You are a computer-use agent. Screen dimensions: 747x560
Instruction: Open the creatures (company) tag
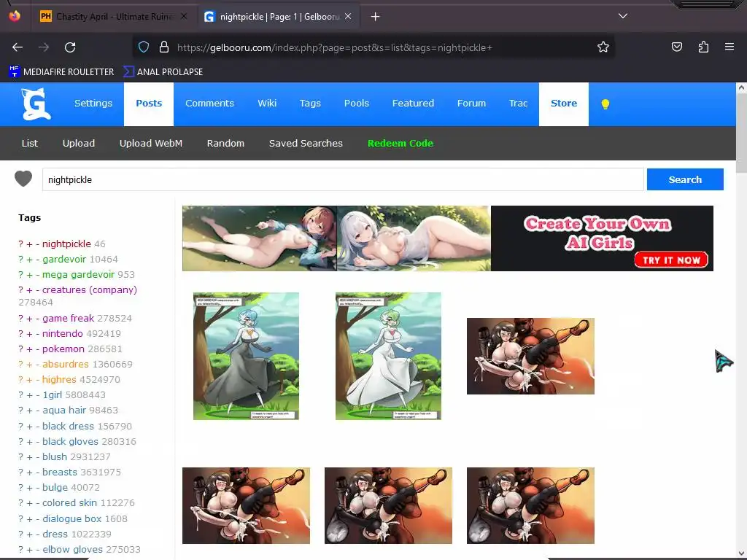tap(90, 289)
